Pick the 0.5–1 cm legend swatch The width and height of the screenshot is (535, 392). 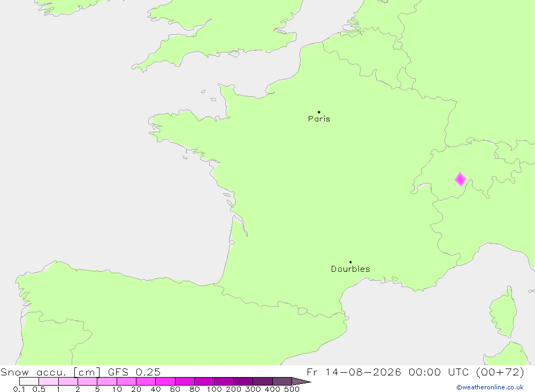49,381
